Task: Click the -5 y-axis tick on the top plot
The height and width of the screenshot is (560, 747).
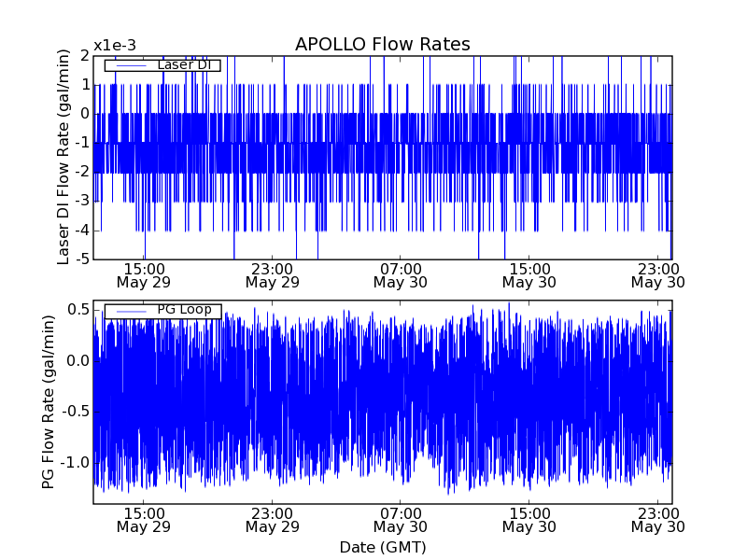Action: pyautogui.click(x=81, y=259)
